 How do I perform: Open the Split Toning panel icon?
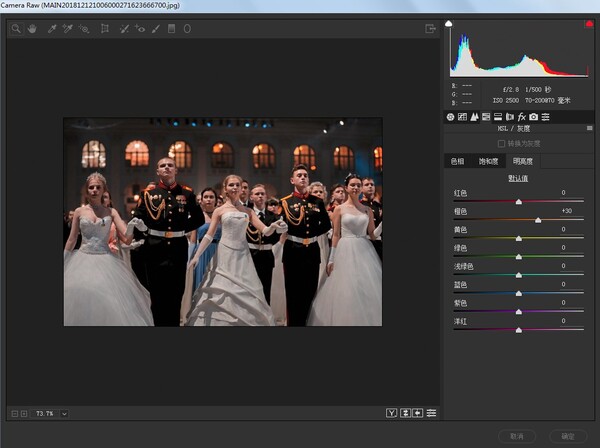(498, 117)
